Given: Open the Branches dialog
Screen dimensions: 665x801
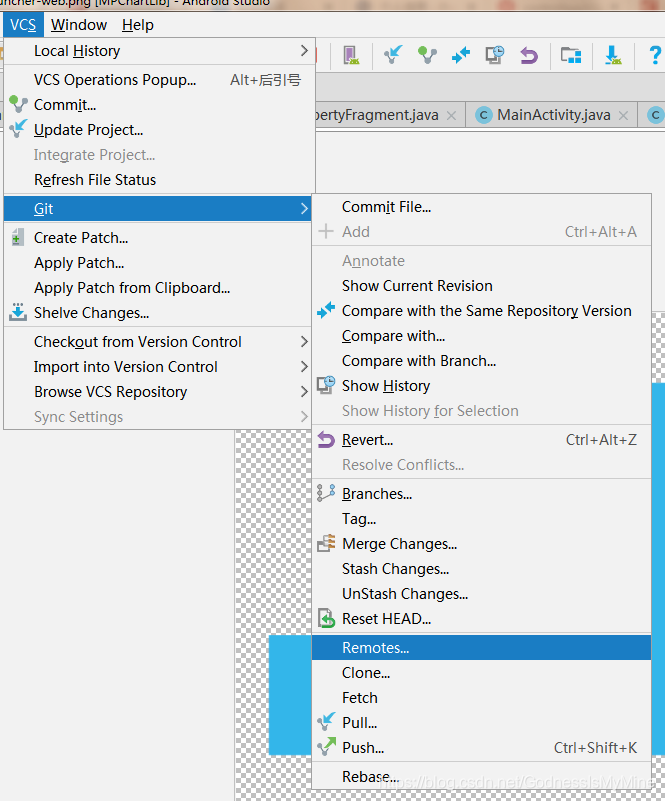Looking at the screenshot, I should click(481, 494).
